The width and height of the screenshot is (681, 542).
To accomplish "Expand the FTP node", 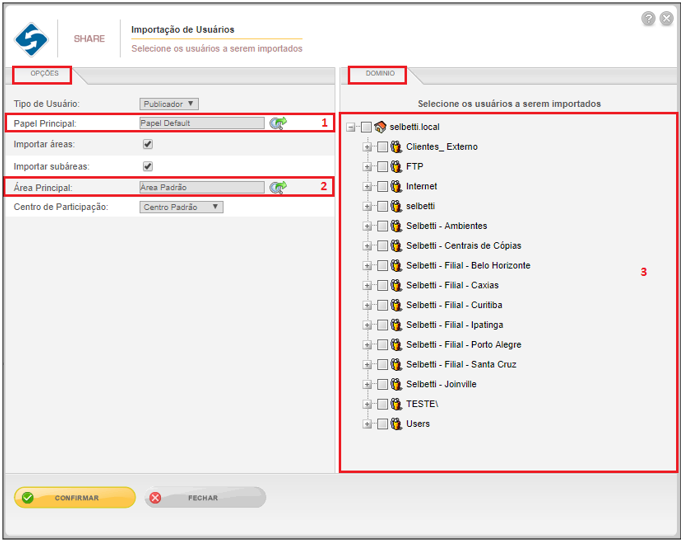I will click(x=367, y=167).
